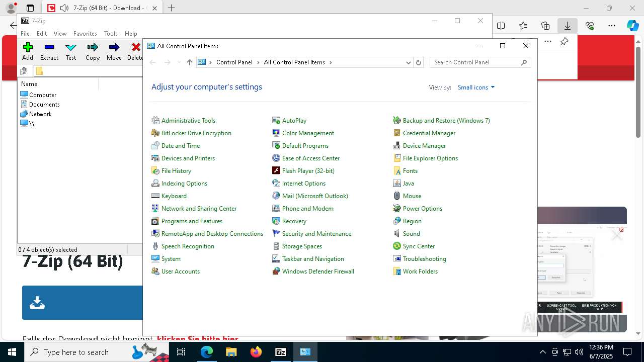Click the Copy icon in 7-Zip toolbar
This screenshot has height=362, width=644.
[x=93, y=47]
